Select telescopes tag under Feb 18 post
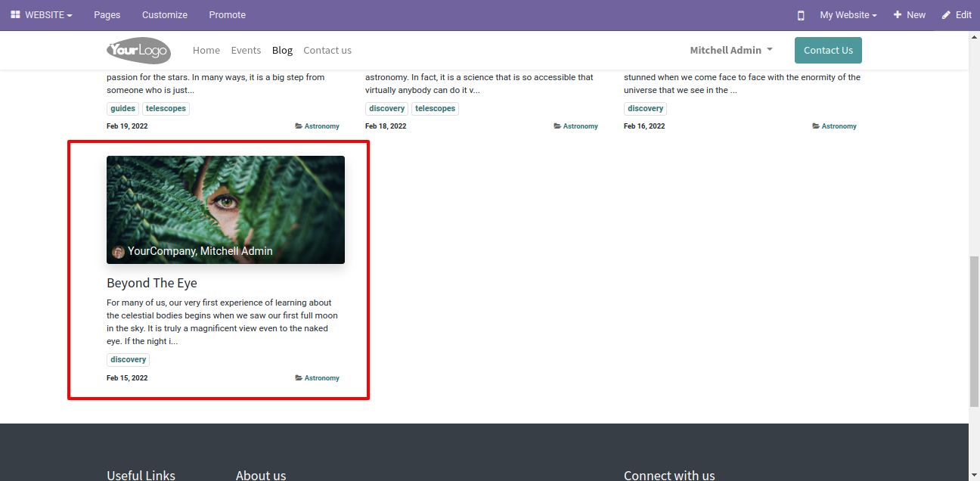 (x=435, y=109)
